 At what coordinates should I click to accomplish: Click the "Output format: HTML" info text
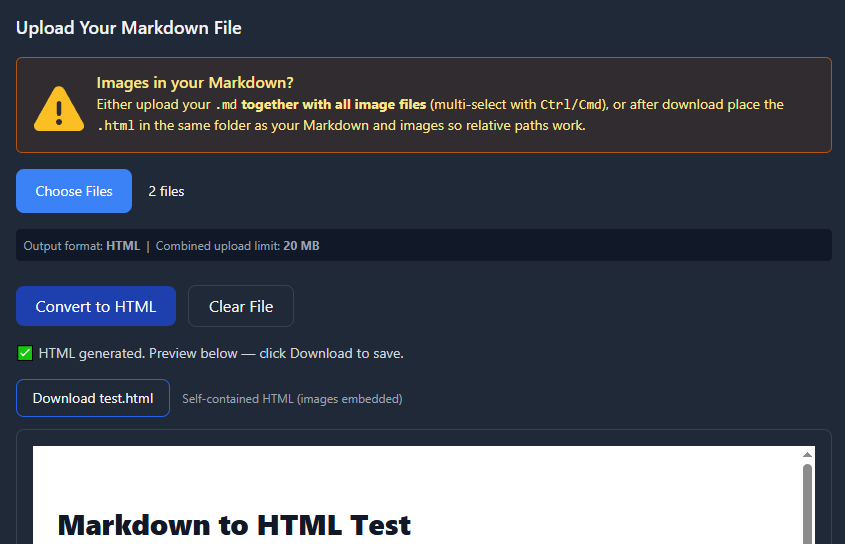tap(82, 246)
